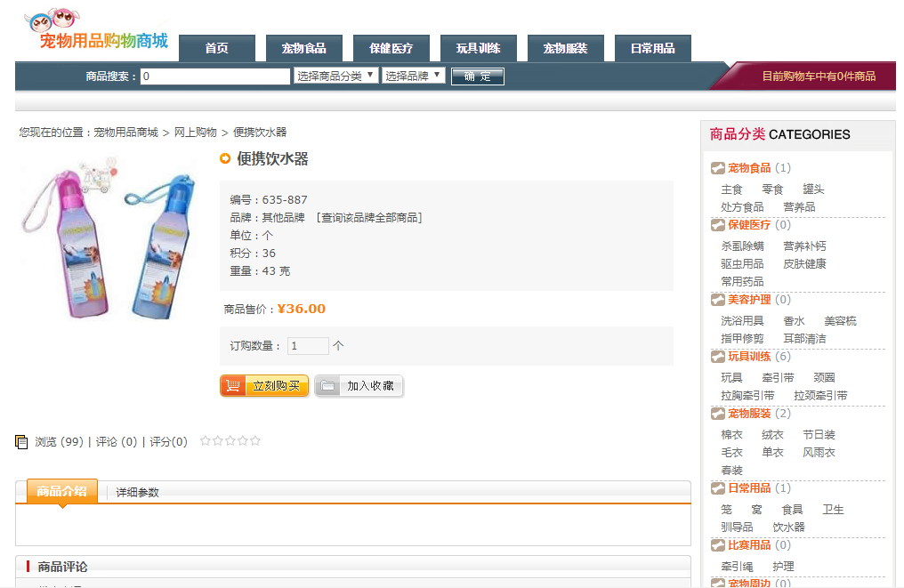
Task: Open 拉胸牵引带 subcategory link
Action: [747, 396]
